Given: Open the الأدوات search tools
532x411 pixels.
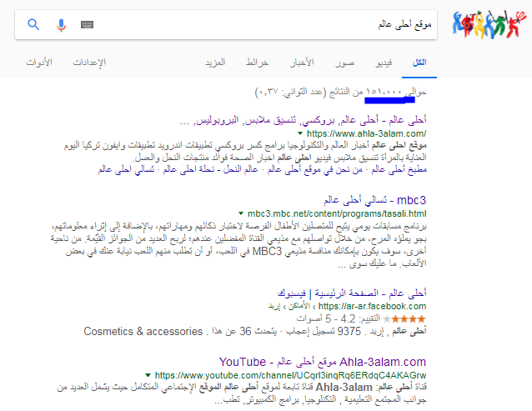Looking at the screenshot, I should pos(39,63).
